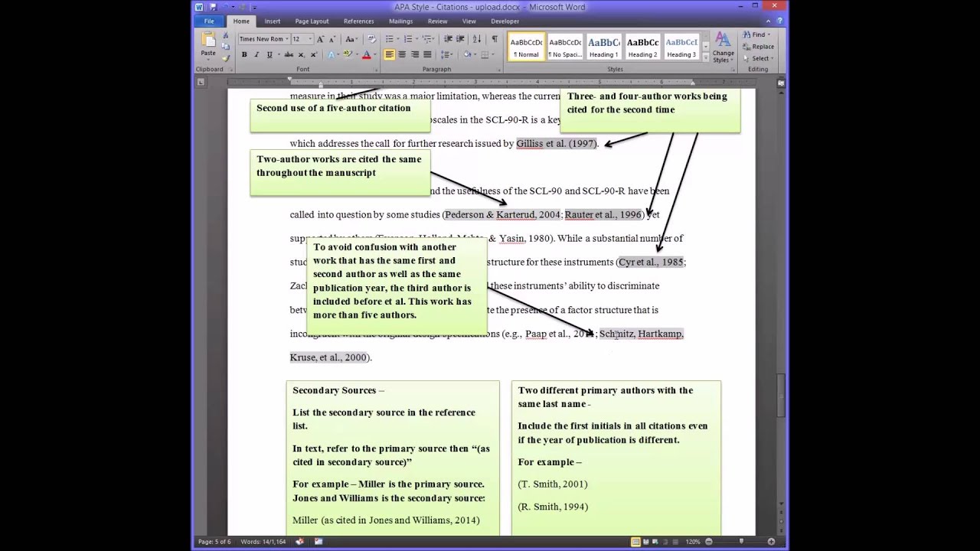Increase paragraph indent
This screenshot has height=551, width=980.
pyautogui.click(x=460, y=39)
